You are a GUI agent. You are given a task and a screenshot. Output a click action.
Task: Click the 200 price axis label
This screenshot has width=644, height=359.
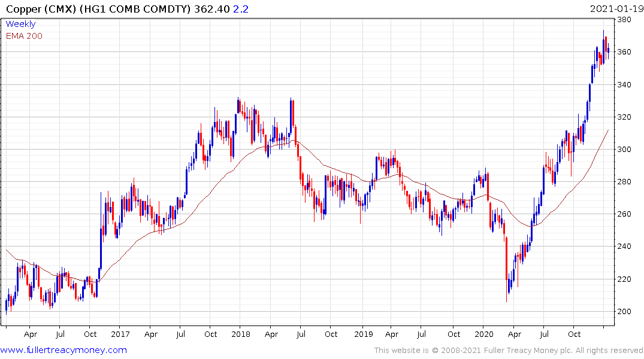tap(624, 311)
